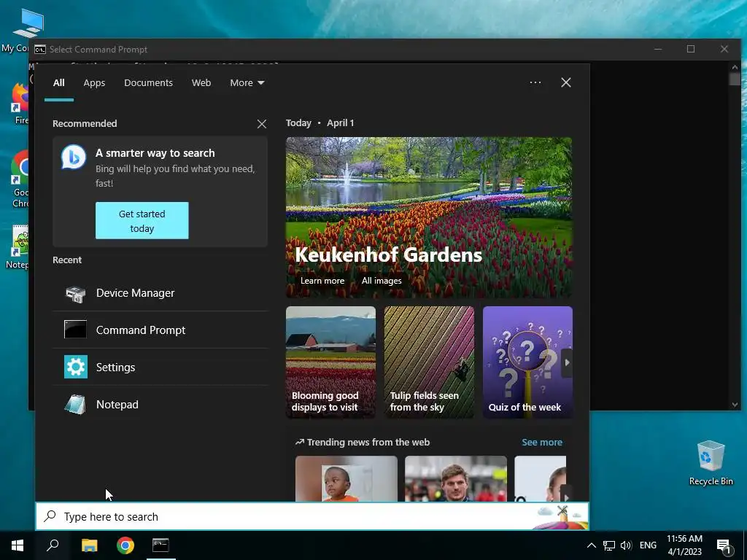The image size is (747, 560).
Task: Open network status tray icon
Action: [609, 545]
